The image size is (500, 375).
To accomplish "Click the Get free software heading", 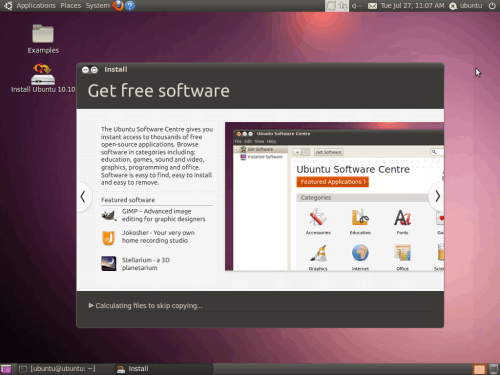I will pos(159,91).
